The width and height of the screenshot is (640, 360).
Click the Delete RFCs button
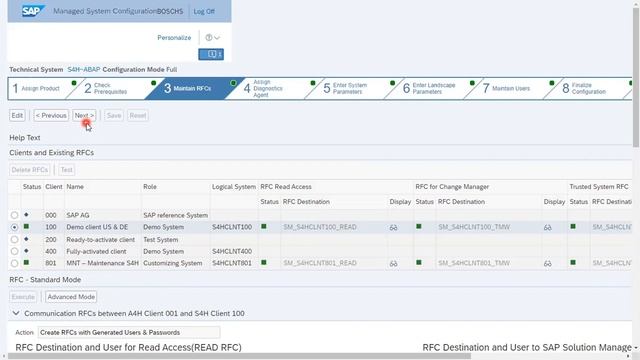coord(30,170)
